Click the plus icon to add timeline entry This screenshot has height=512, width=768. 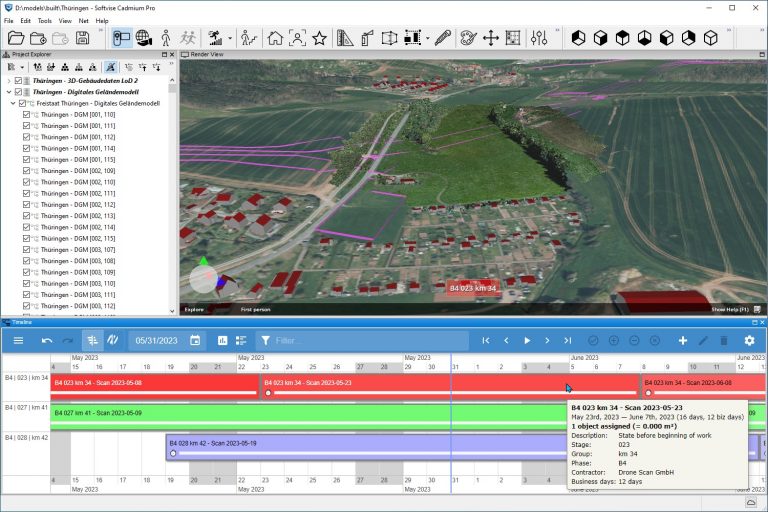(683, 341)
